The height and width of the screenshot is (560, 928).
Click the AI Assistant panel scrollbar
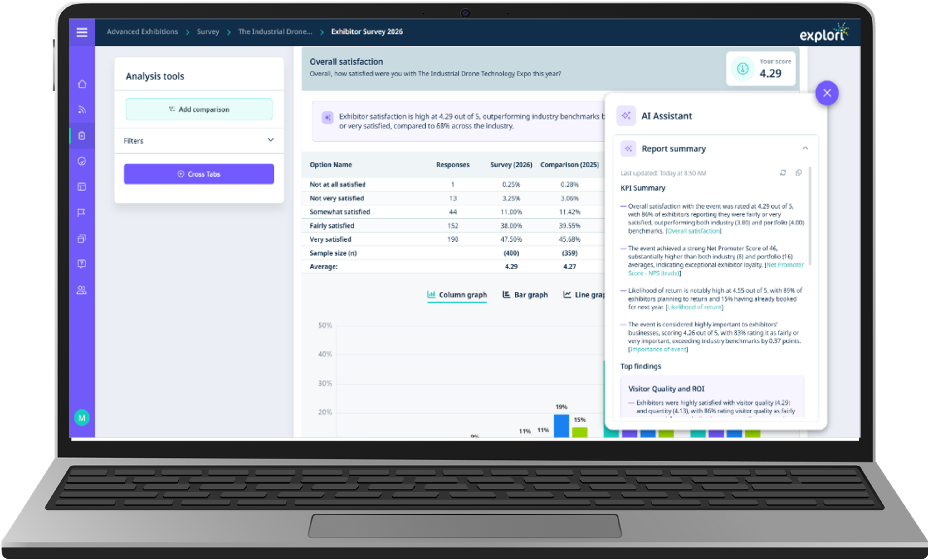point(810,215)
